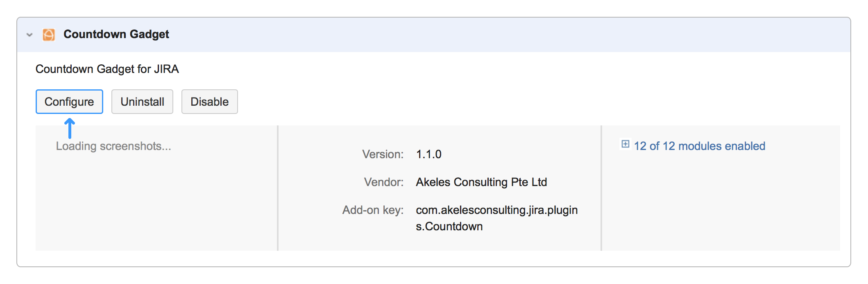This screenshot has width=868, height=284.
Task: Uninstall the Countdown Gadget add-on
Action: pos(142,102)
